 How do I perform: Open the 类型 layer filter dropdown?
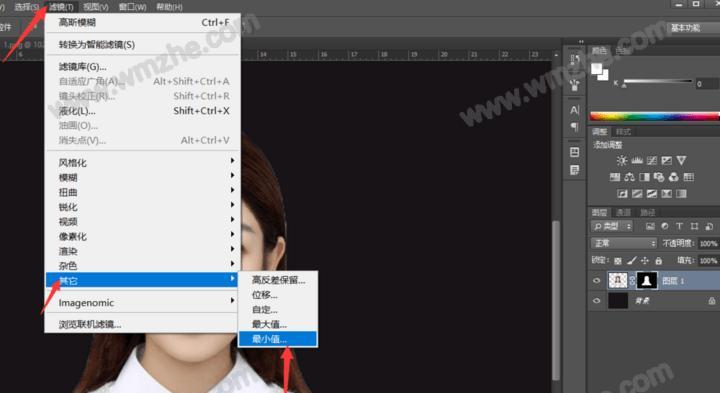pyautogui.click(x=612, y=226)
